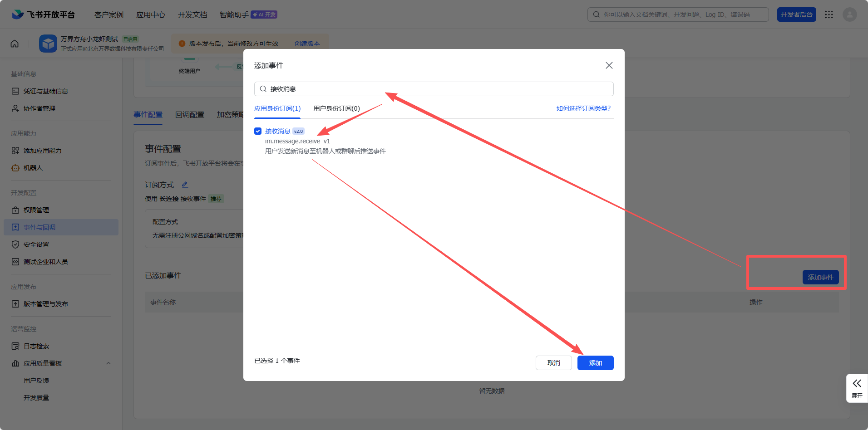Expand the panel using 展开 button

[x=857, y=388]
